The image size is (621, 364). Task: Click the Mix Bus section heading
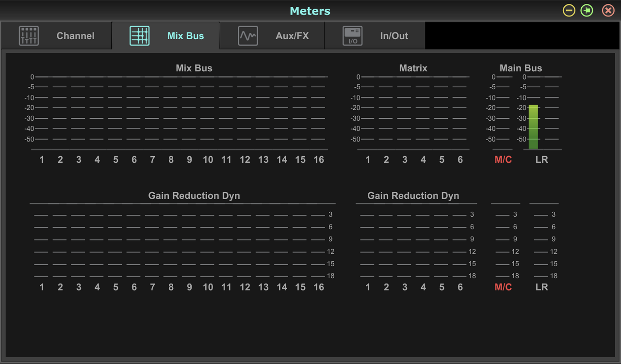click(x=194, y=68)
